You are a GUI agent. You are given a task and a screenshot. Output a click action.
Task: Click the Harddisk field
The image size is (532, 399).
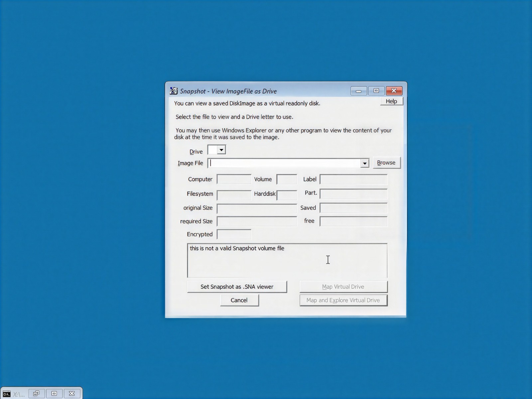coord(287,195)
